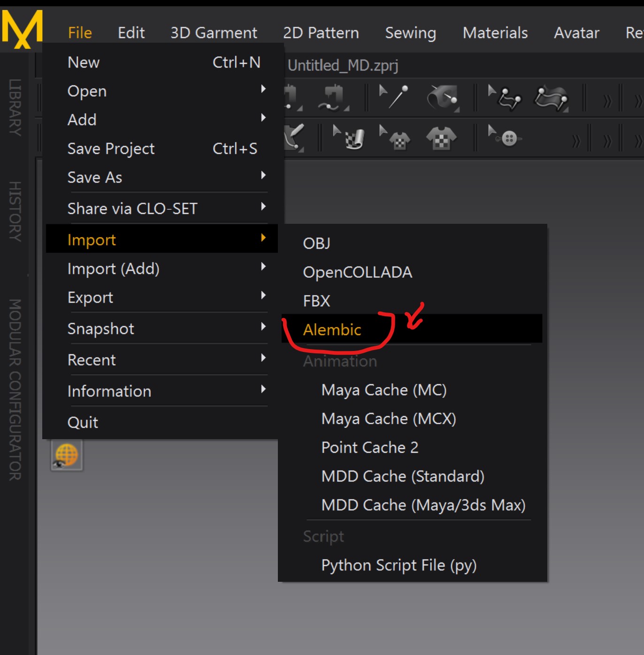
Task: Select OpenCOLLADA import option
Action: [412, 272]
